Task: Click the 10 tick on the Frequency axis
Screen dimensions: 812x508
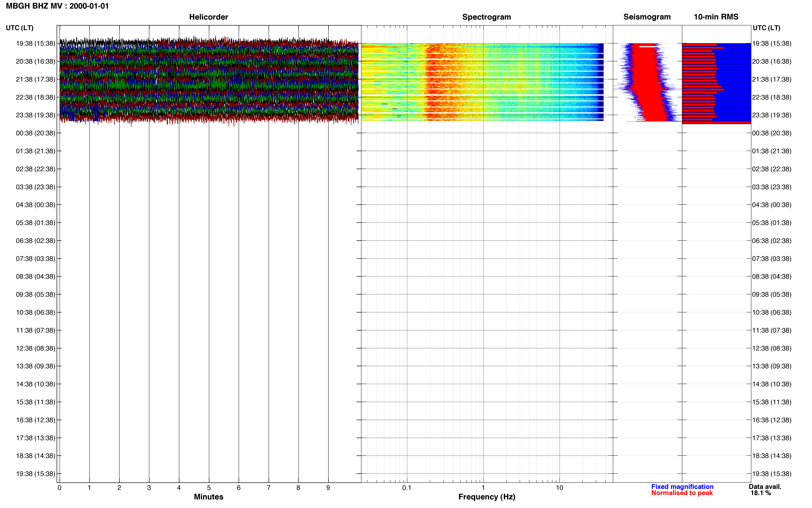Action: coord(559,488)
